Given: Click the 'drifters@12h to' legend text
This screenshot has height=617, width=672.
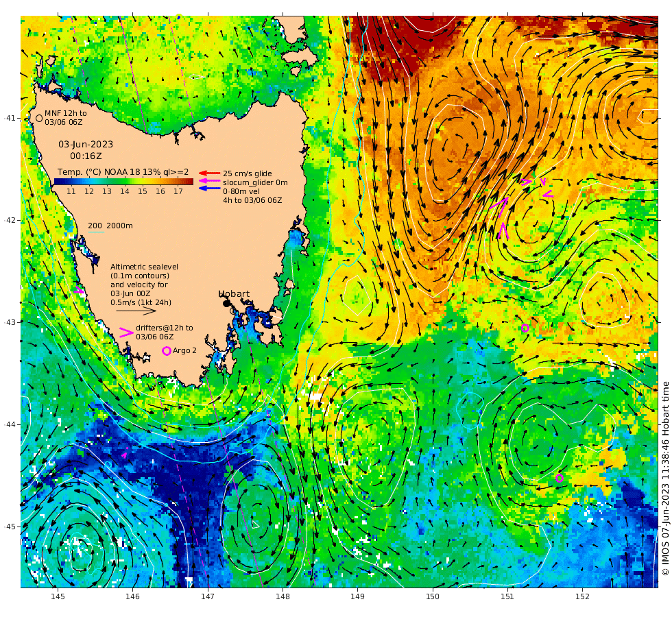Looking at the screenshot, I should [165, 328].
